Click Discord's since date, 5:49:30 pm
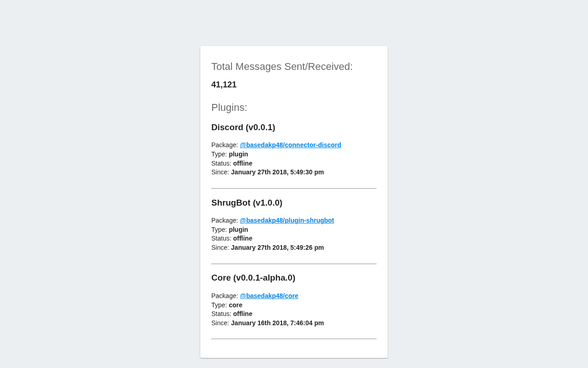The width and height of the screenshot is (588, 368). (x=277, y=172)
